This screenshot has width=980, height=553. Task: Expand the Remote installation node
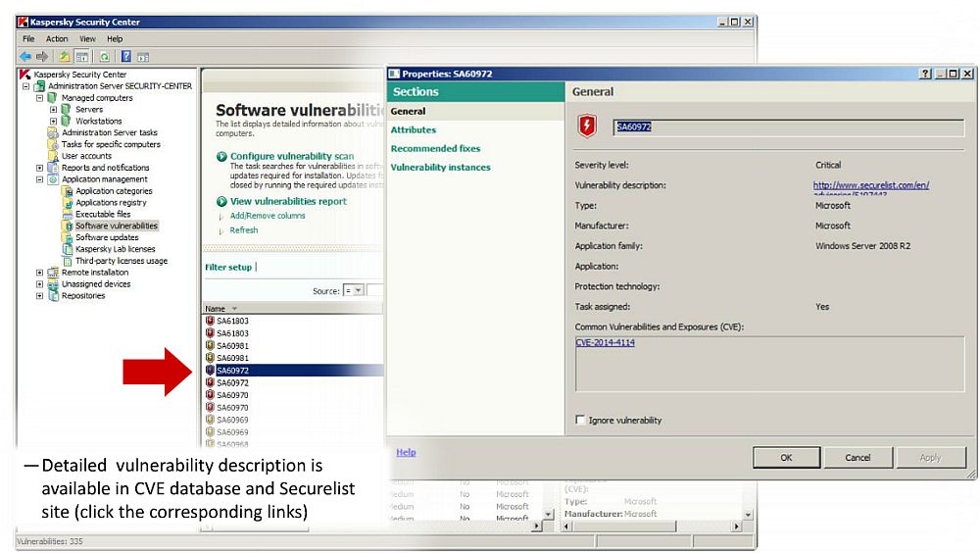click(x=39, y=273)
